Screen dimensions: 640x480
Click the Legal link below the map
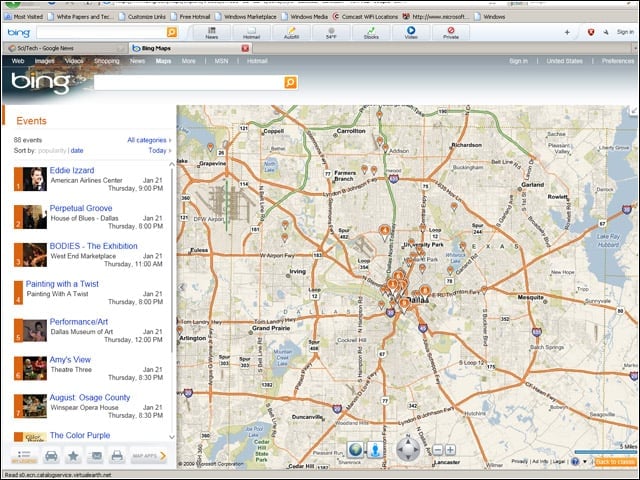click(558, 461)
